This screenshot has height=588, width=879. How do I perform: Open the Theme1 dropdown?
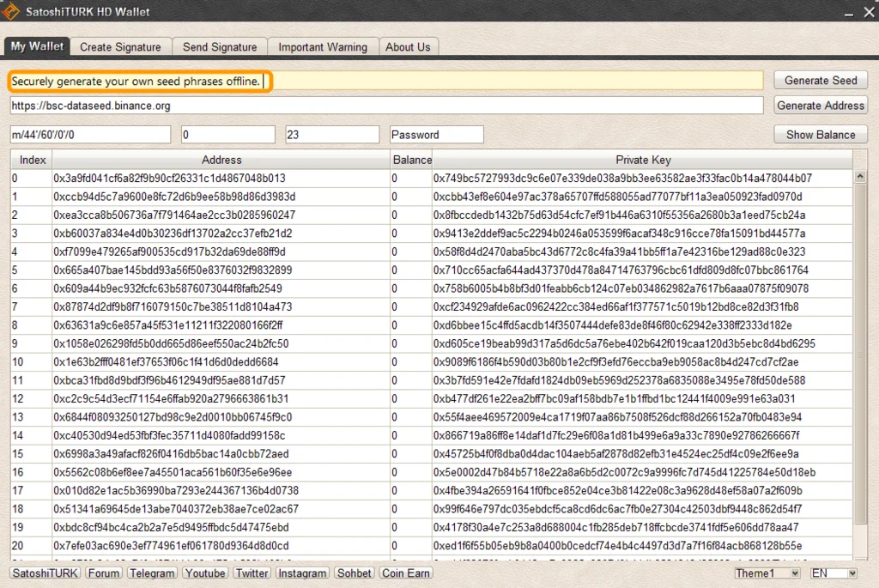[767, 573]
